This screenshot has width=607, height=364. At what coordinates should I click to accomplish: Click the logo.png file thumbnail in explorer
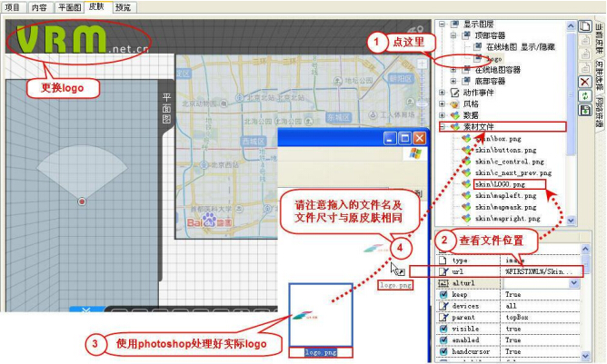click(x=321, y=315)
